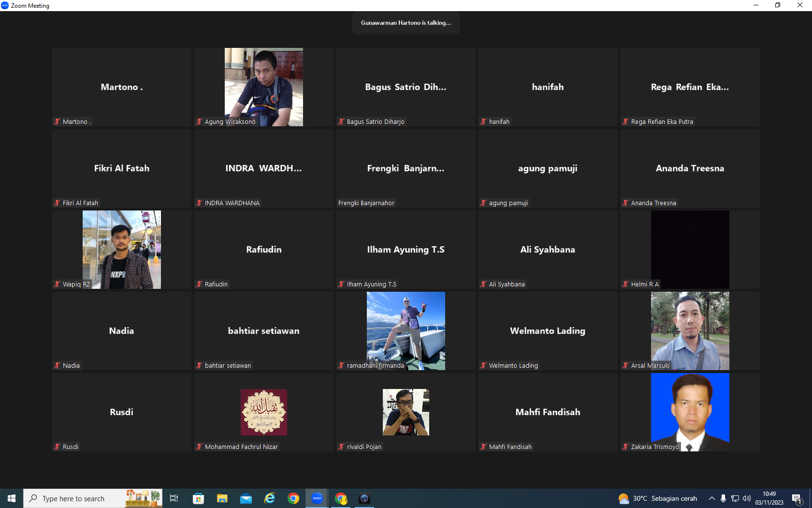Open the Zoom app in taskbar
Screen dimensions: 812x508
tap(317, 498)
